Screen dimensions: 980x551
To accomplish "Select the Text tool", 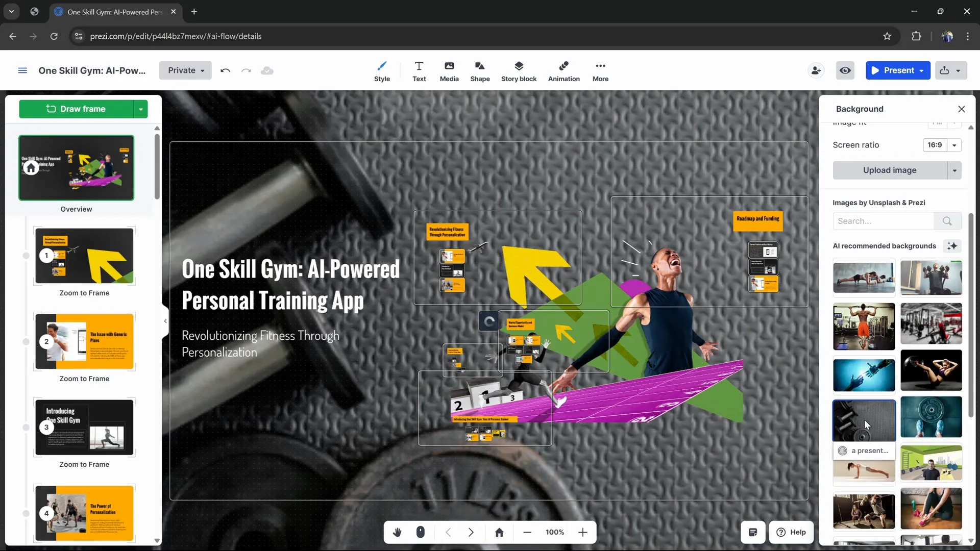I will tap(419, 71).
